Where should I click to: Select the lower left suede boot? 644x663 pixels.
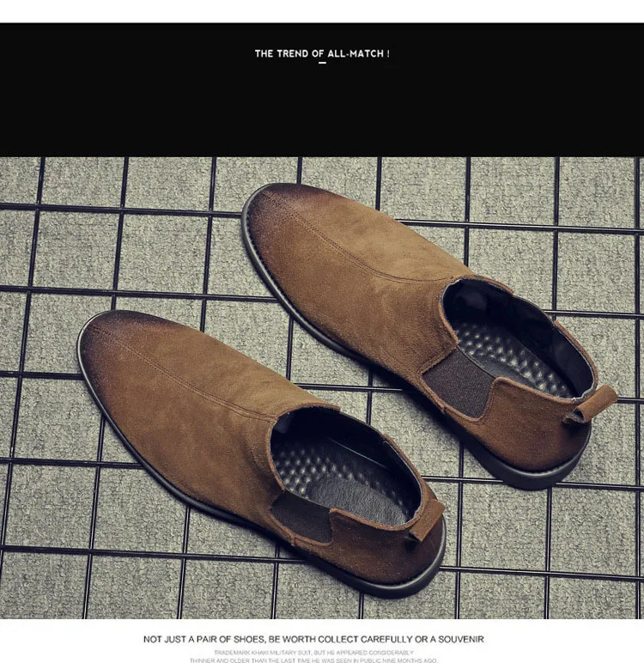tap(261, 453)
